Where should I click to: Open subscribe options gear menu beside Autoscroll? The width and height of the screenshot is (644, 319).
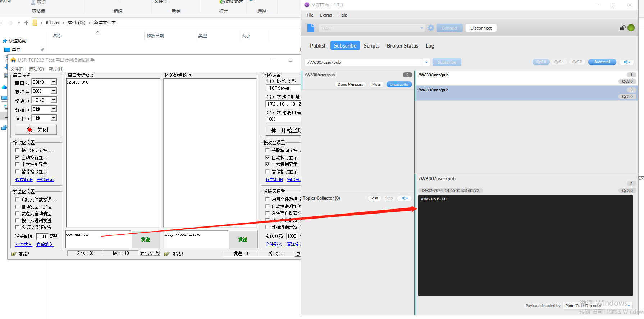click(627, 62)
